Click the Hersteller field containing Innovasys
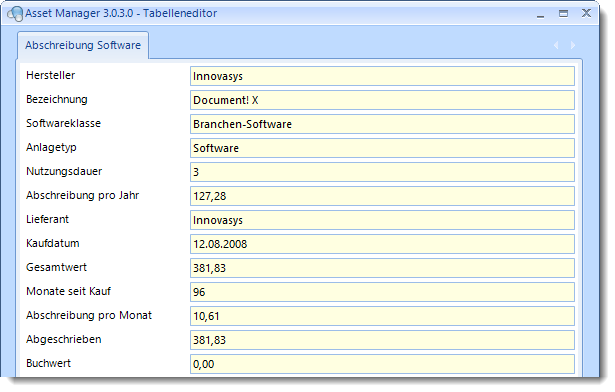The width and height of the screenshot is (615, 392). 382,76
